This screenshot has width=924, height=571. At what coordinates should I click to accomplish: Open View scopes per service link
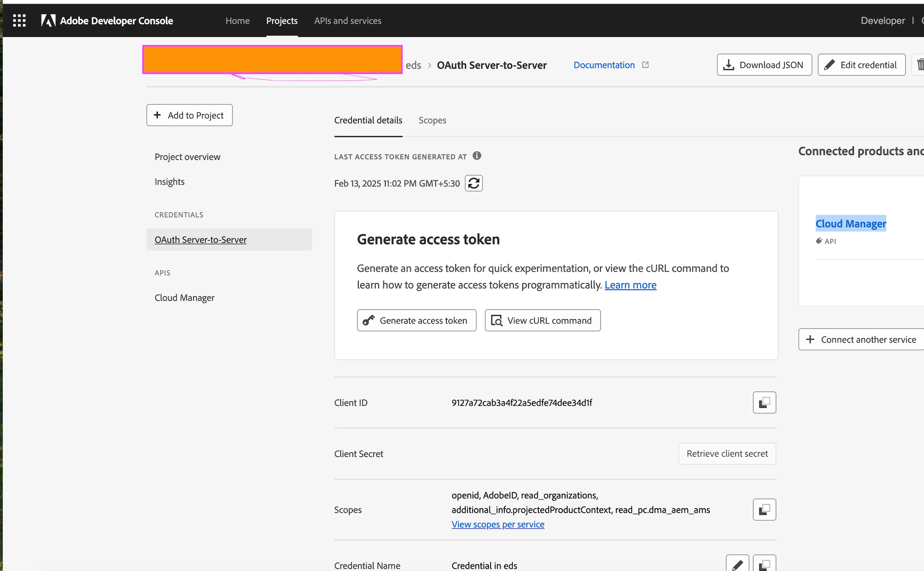pyautogui.click(x=498, y=524)
